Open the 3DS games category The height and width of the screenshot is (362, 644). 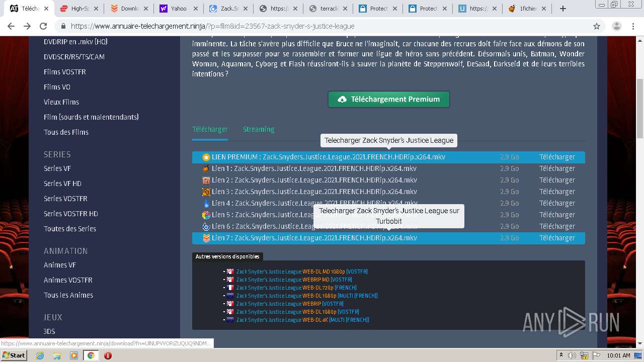[x=49, y=331]
